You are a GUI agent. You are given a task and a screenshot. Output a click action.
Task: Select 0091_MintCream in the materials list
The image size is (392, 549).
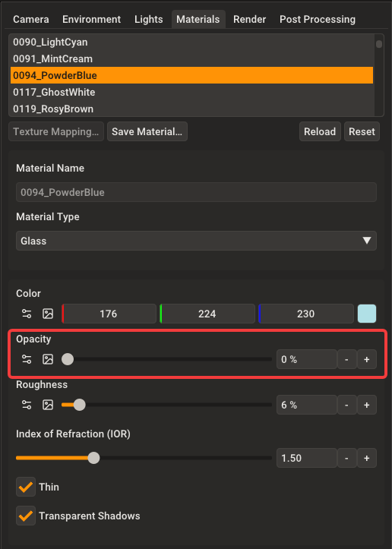[191, 58]
